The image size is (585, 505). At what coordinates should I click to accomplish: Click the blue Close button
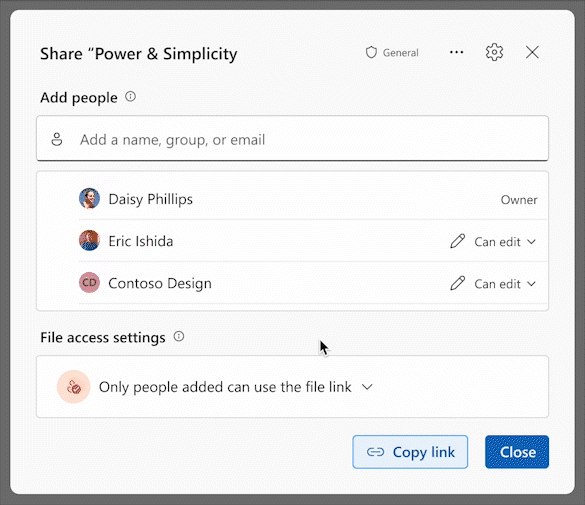[x=517, y=452]
